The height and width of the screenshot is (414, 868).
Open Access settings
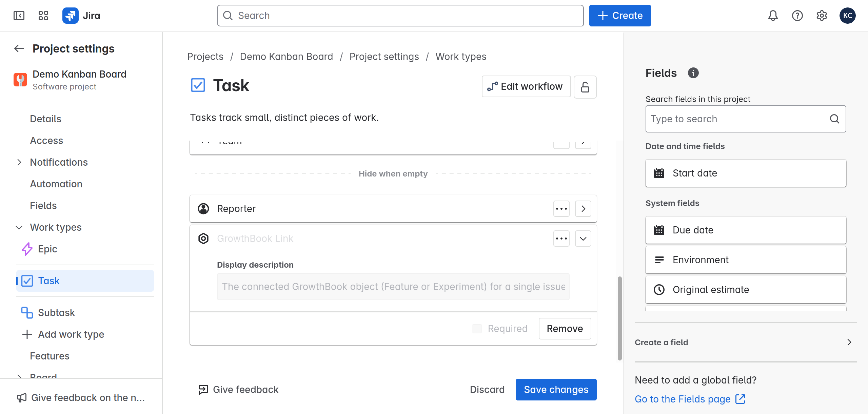tap(46, 141)
